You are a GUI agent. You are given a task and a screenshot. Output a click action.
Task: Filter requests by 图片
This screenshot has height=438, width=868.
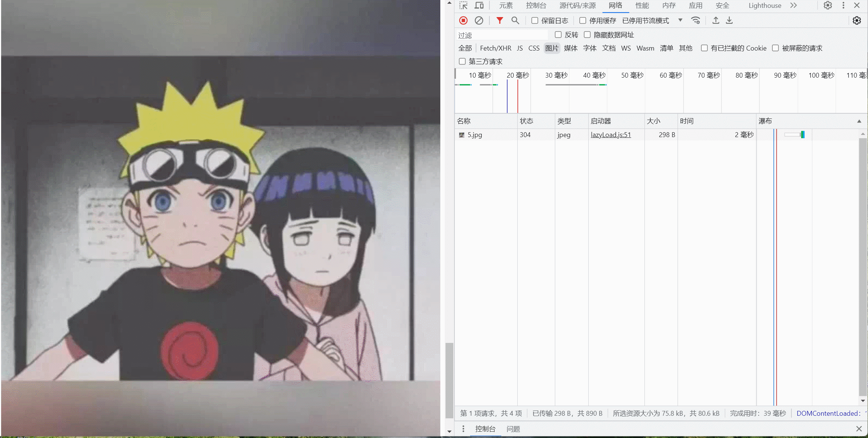click(x=552, y=48)
